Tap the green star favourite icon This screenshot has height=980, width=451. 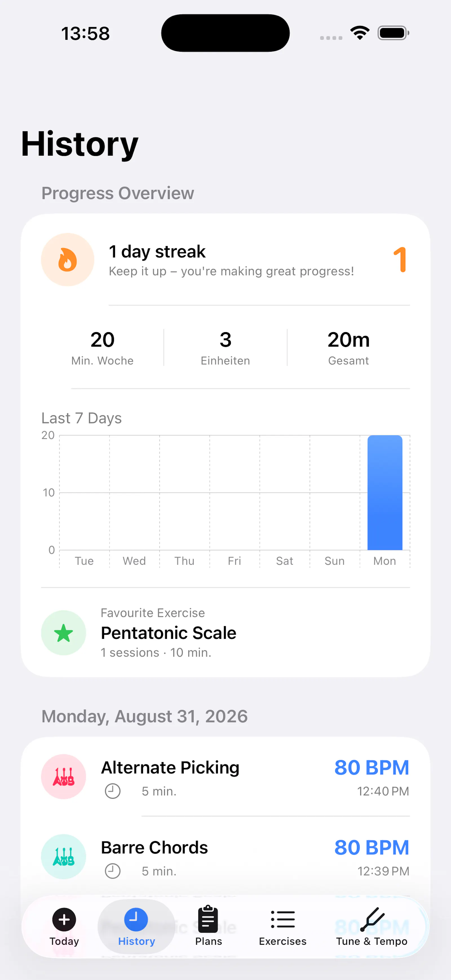[x=63, y=633]
